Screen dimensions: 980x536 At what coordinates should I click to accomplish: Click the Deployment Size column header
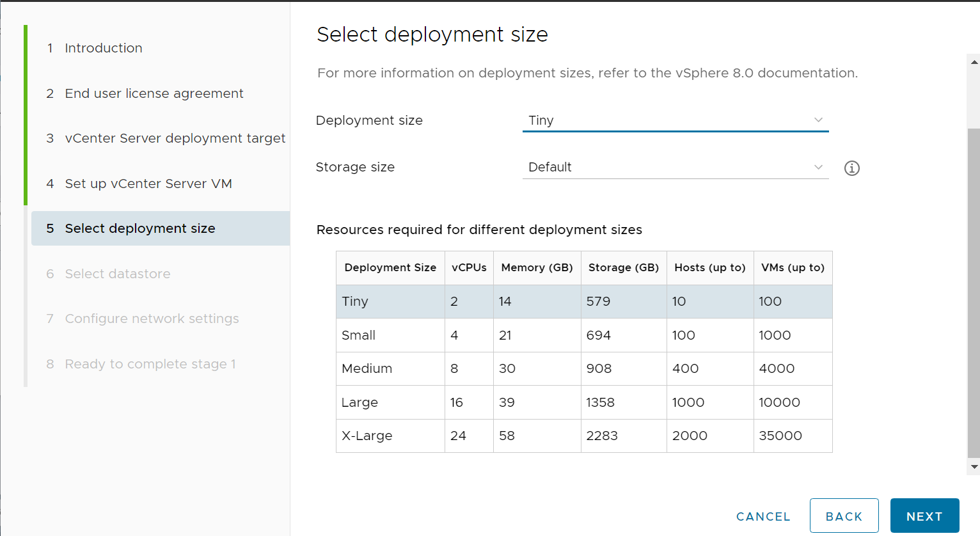[x=390, y=267]
